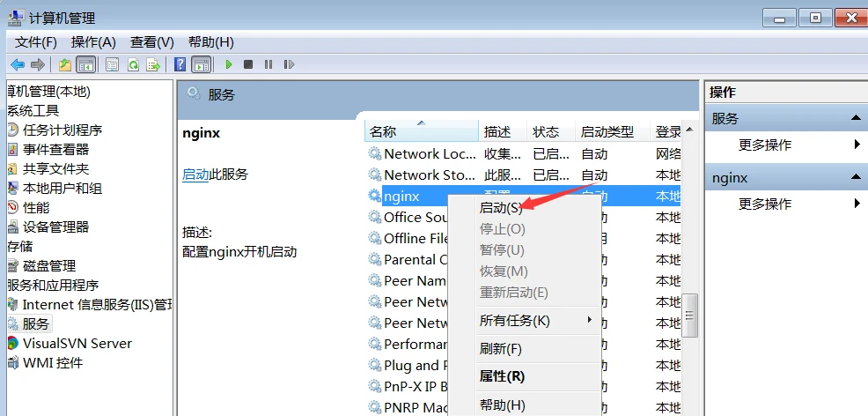This screenshot has height=416, width=868.
Task: Click the green Refresh toolbar icon
Action: point(133,65)
